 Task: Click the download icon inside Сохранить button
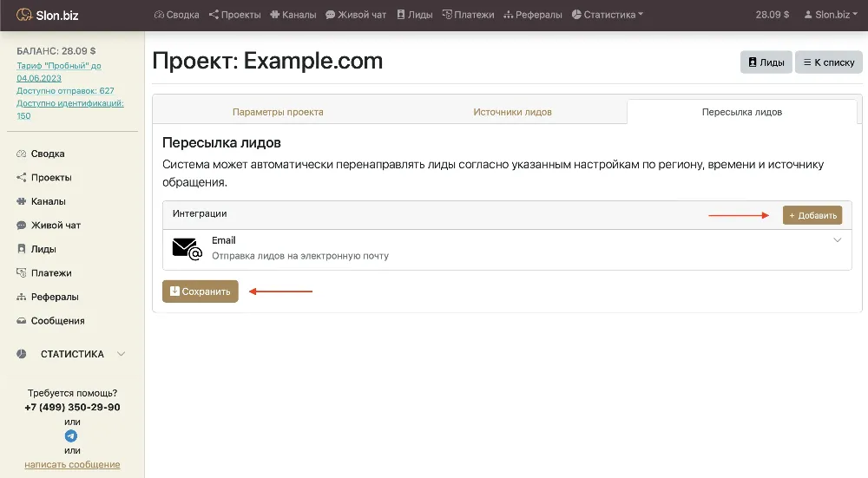(174, 291)
